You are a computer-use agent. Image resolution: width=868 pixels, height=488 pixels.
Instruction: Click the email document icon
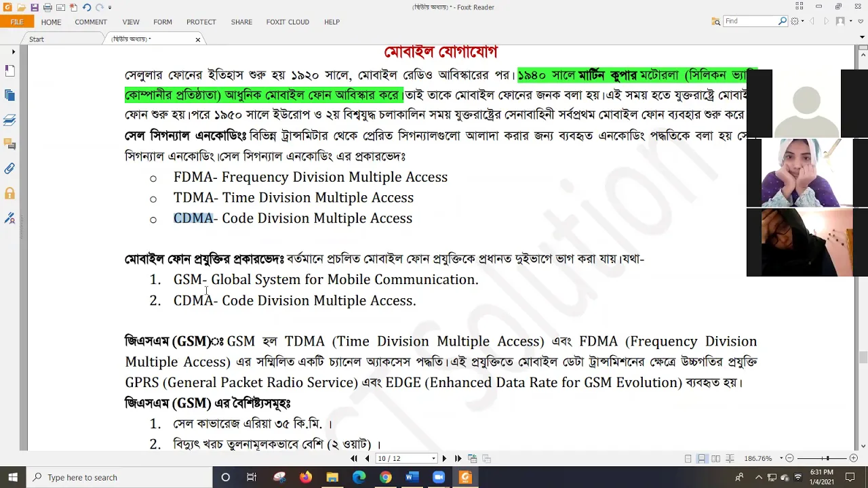(x=60, y=7)
